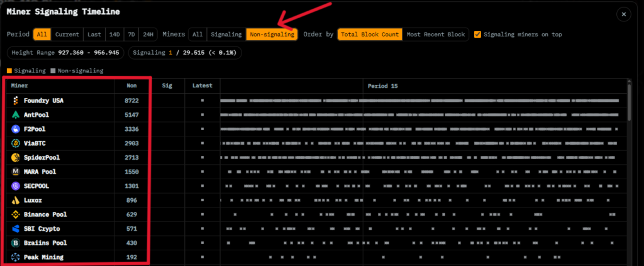This screenshot has width=644, height=266.
Task: Click SpiderPool miner name
Action: pyautogui.click(x=42, y=158)
